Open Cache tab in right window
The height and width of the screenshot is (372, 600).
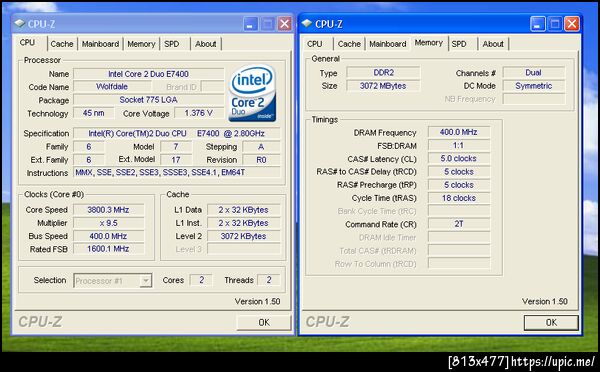(349, 44)
